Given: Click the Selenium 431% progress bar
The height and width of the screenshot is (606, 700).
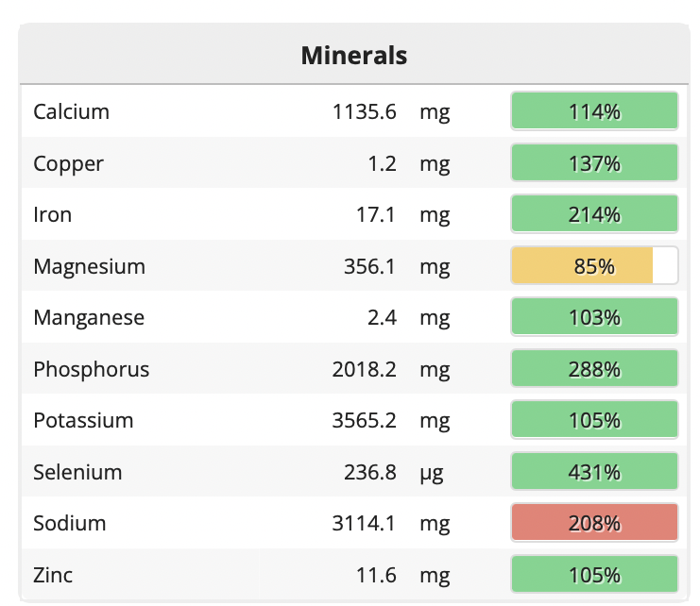Looking at the screenshot, I should [594, 472].
